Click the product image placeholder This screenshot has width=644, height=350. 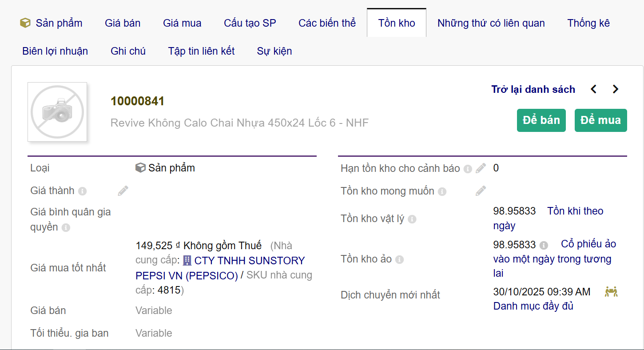click(57, 112)
